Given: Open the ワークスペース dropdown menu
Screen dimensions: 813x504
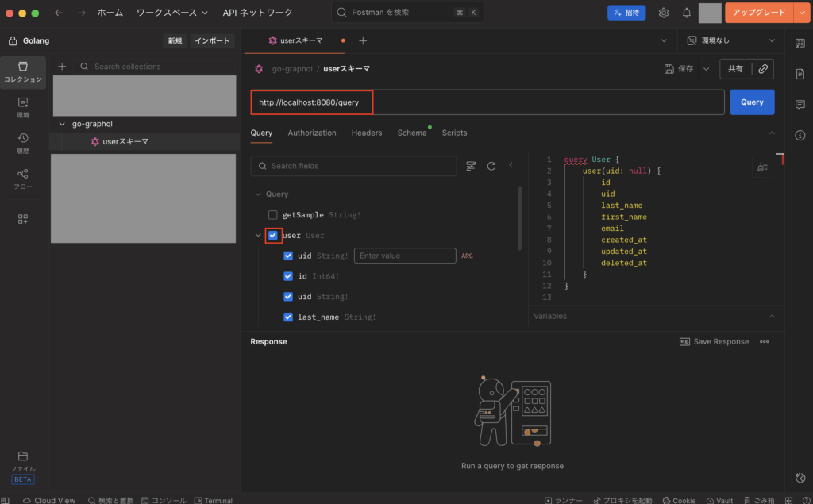Looking at the screenshot, I should coord(172,13).
